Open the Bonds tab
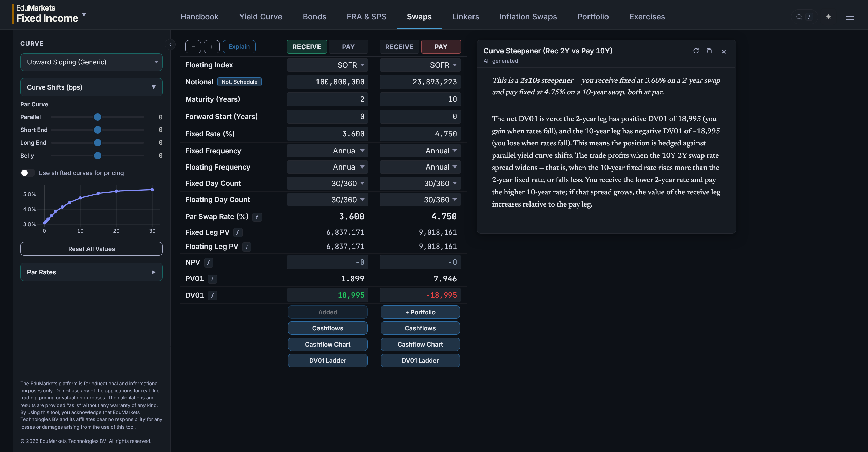The image size is (868, 452). (x=314, y=17)
